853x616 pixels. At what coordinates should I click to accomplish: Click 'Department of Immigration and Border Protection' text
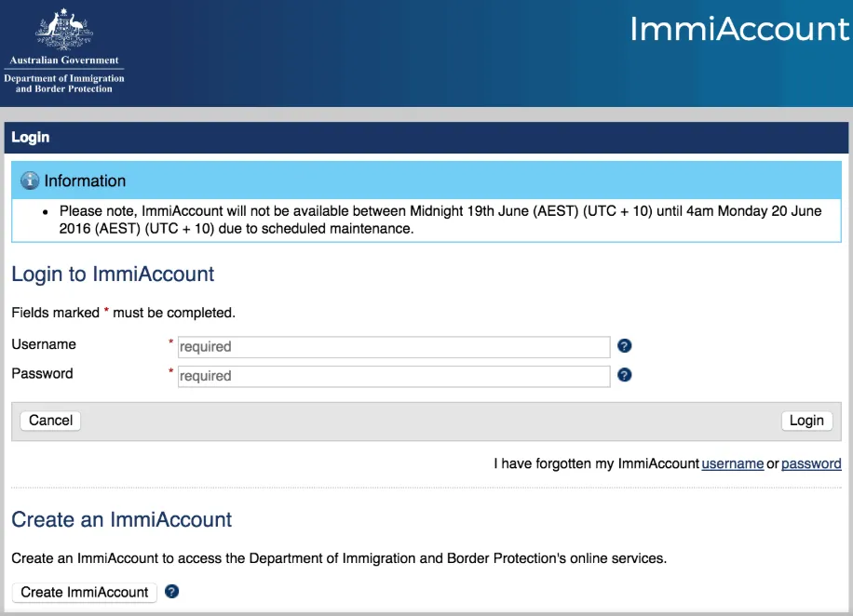64,83
